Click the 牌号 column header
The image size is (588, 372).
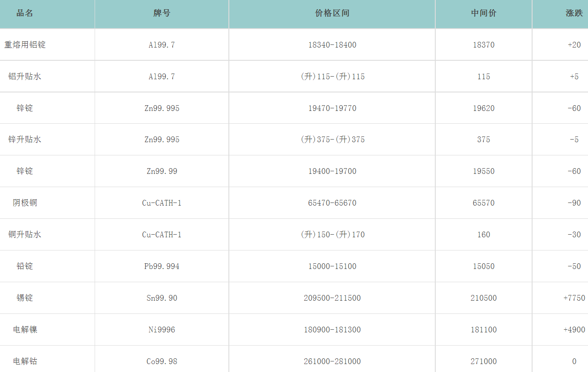pos(162,13)
